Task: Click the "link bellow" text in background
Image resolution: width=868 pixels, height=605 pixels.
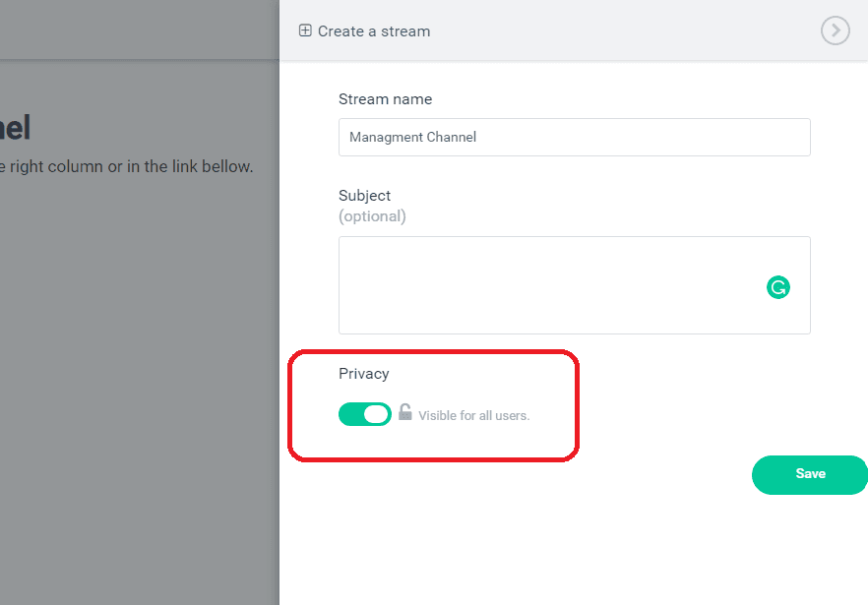Action: click(x=212, y=166)
